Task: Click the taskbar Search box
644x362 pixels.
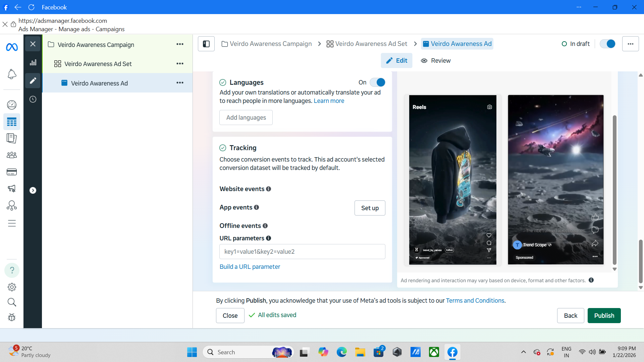Action: tap(248, 352)
